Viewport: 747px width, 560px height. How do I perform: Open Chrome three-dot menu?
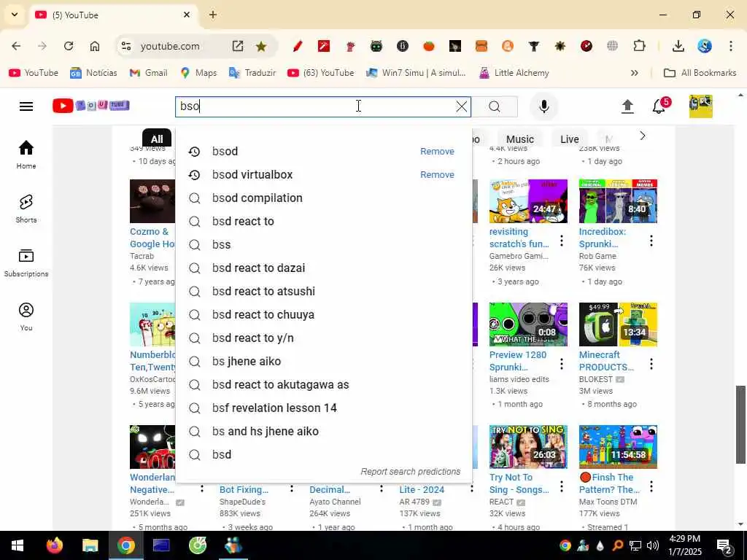pyautogui.click(x=730, y=46)
